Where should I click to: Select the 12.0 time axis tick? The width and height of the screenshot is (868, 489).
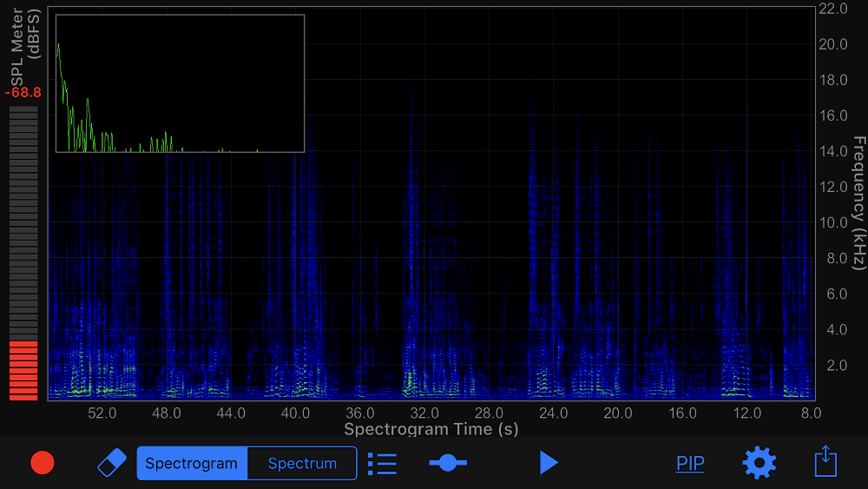click(746, 413)
